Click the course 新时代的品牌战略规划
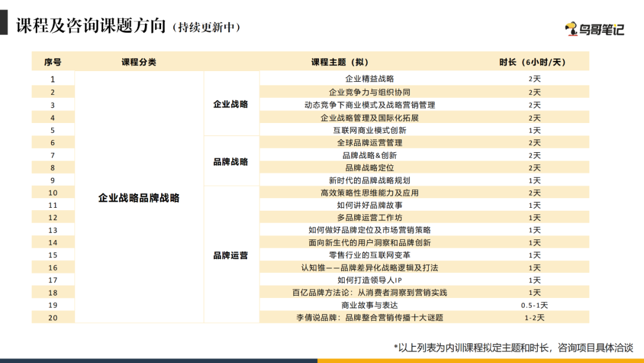Image resolution: width=644 pixels, height=363 pixels. pos(370,180)
